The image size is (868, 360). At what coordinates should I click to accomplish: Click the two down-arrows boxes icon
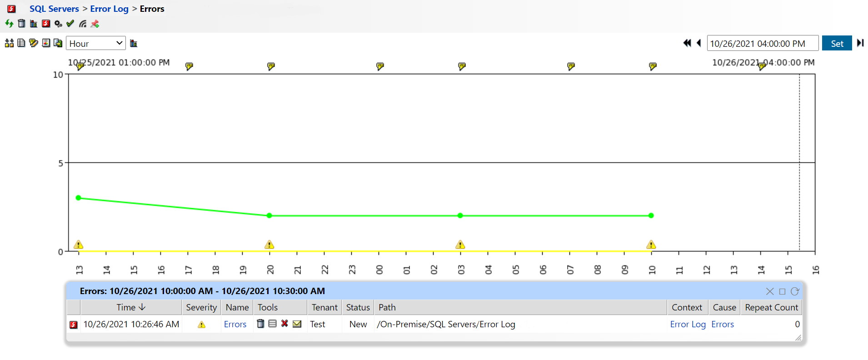pyautogui.click(x=9, y=43)
